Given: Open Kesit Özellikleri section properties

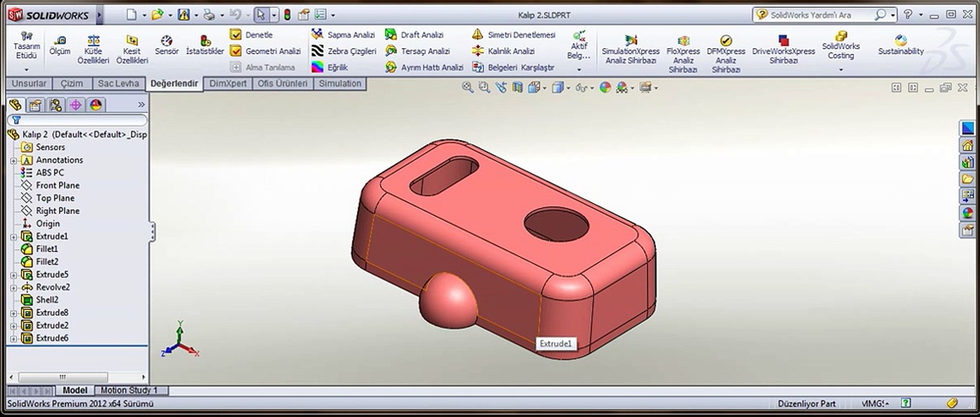Looking at the screenshot, I should [132, 49].
